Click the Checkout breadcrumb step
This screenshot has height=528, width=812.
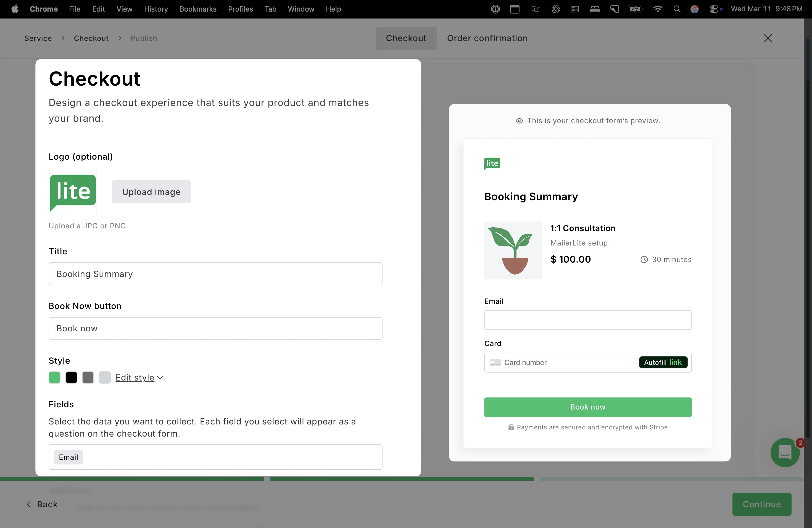pos(91,38)
